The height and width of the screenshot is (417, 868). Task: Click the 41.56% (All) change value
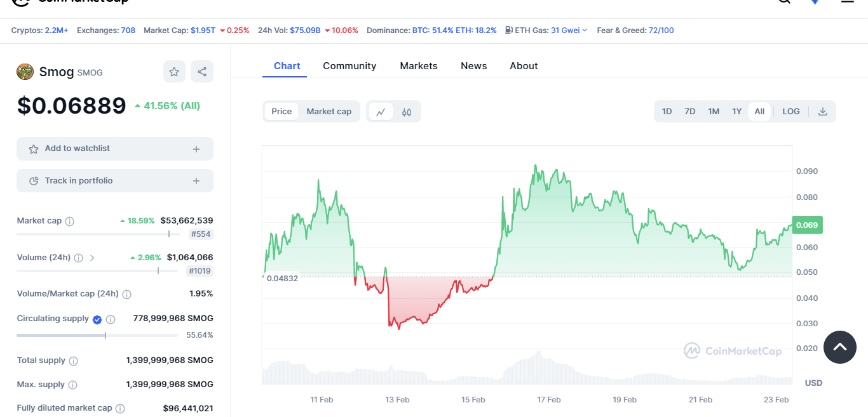167,106
